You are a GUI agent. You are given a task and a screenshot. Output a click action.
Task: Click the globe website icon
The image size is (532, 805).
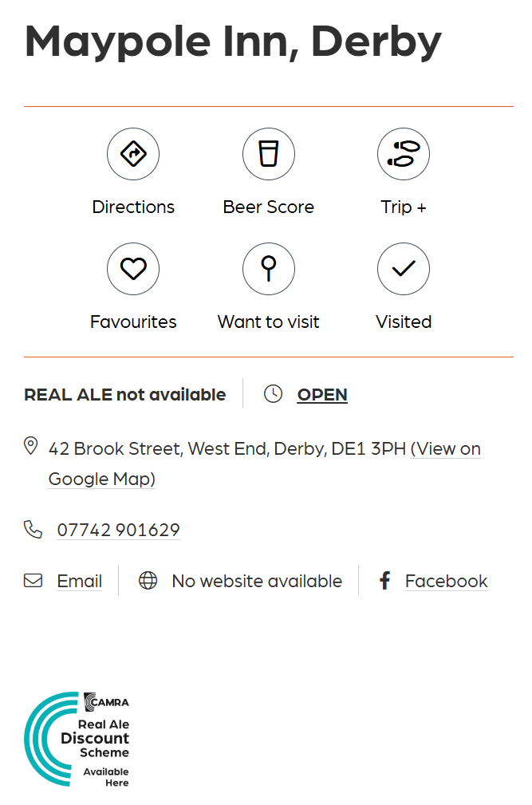[x=148, y=581]
